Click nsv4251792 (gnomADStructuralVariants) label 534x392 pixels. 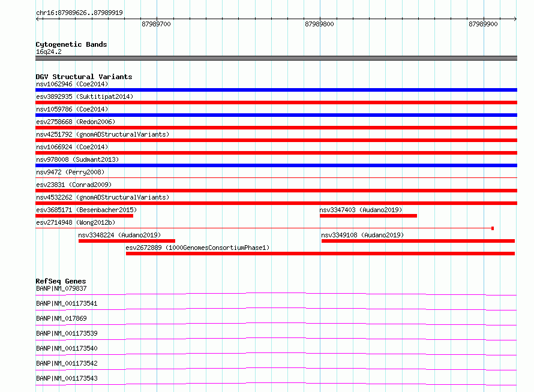tap(103, 134)
